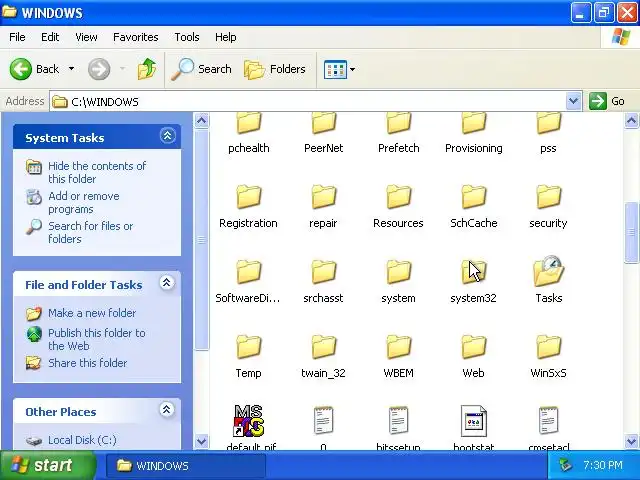Click Publish this folder to the Web
Image resolution: width=640 pixels, height=480 pixels.
tap(96, 339)
